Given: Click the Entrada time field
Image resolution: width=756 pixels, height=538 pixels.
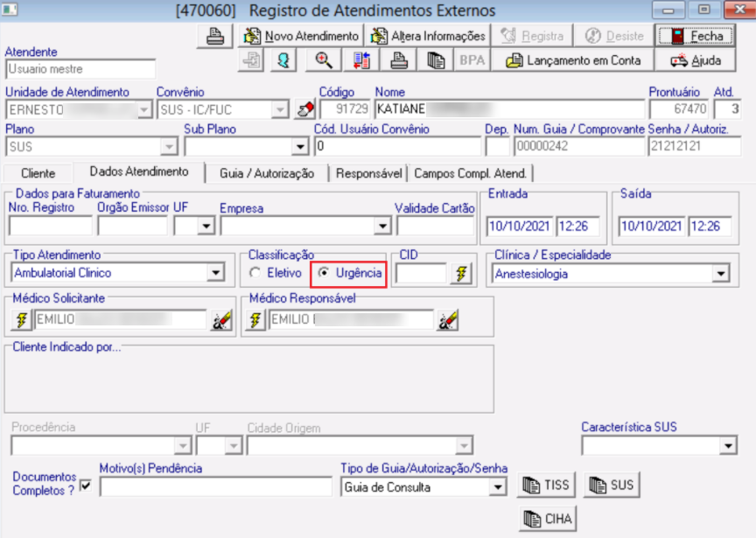Looking at the screenshot, I should (577, 226).
